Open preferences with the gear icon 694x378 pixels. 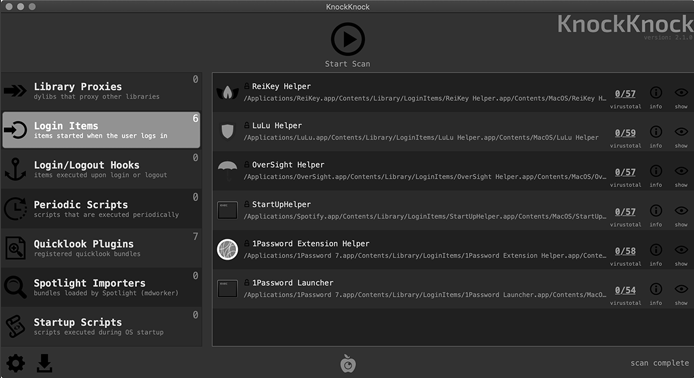point(15,363)
